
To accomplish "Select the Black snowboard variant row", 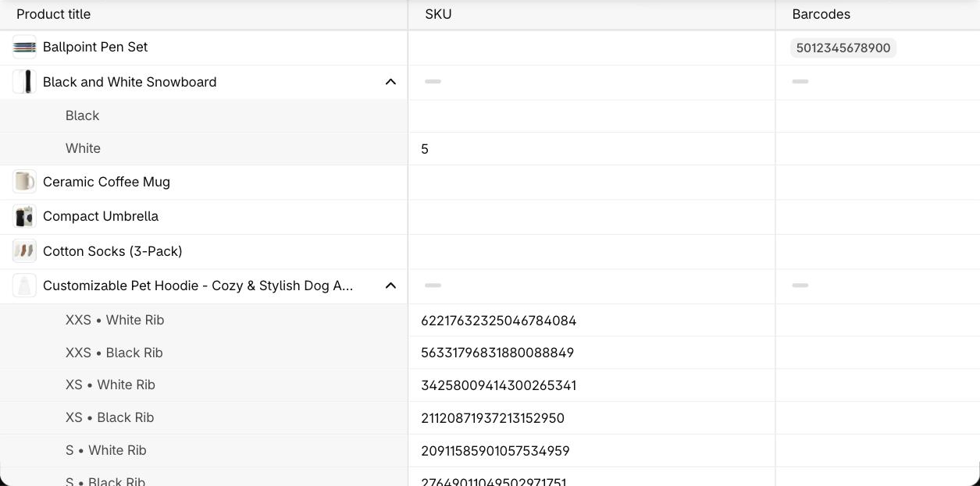I will pyautogui.click(x=204, y=115).
